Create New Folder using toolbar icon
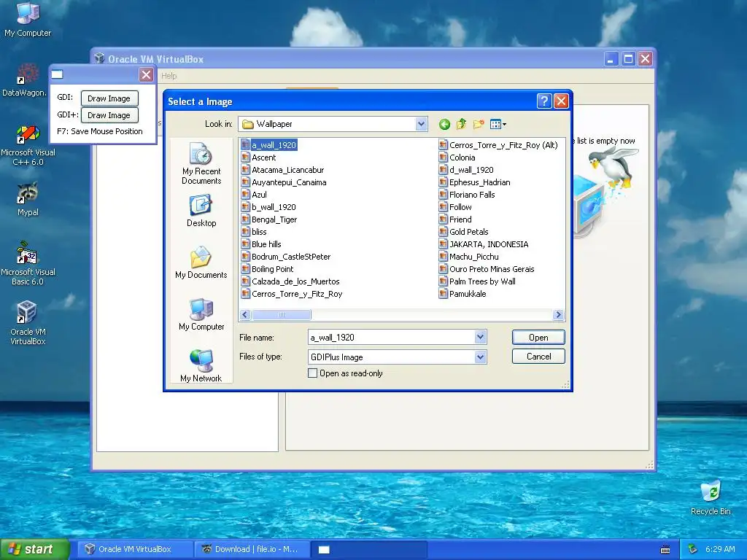747x560 pixels. point(479,124)
